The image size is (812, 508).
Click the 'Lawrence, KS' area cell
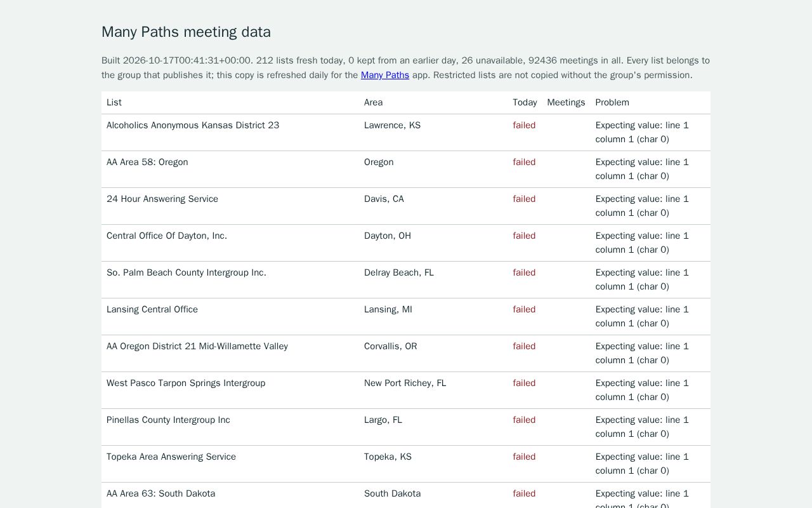[392, 125]
